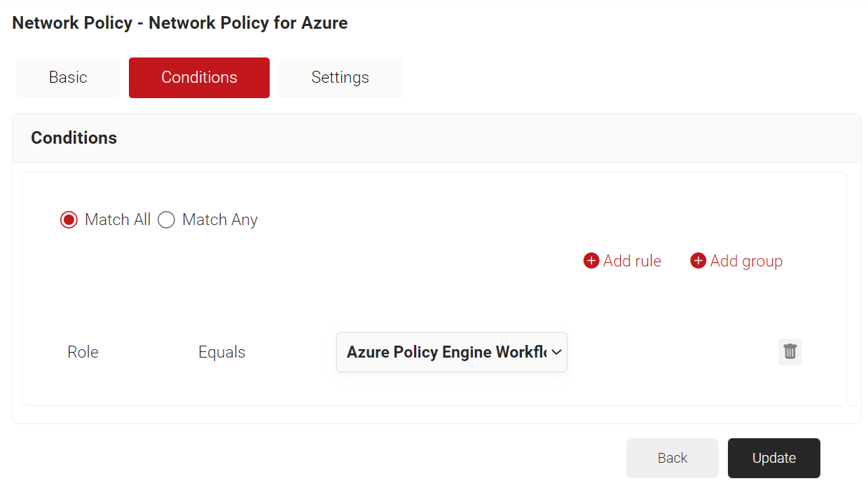The width and height of the screenshot is (868, 488).
Task: Open the Settings tab
Action: click(x=340, y=78)
